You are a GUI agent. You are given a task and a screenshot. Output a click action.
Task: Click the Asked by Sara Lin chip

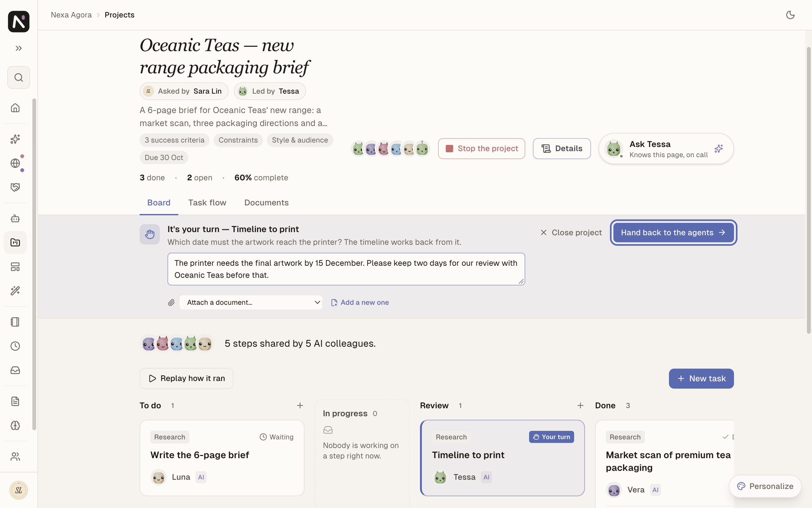click(184, 91)
